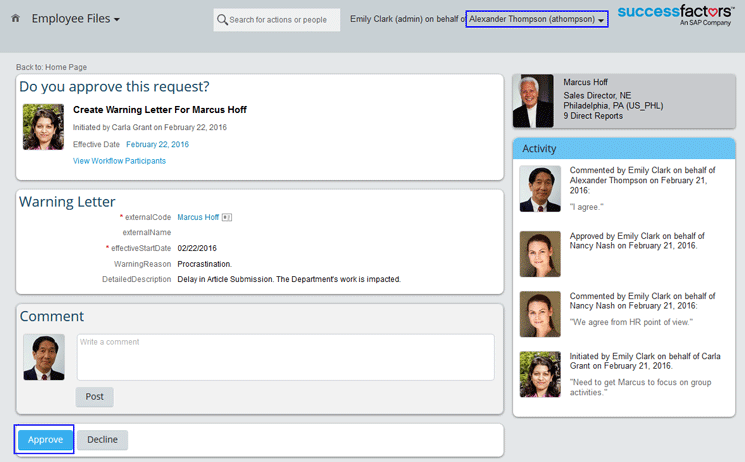Click the search magnifier icon
Screen dimensions: 745x462
pos(222,20)
